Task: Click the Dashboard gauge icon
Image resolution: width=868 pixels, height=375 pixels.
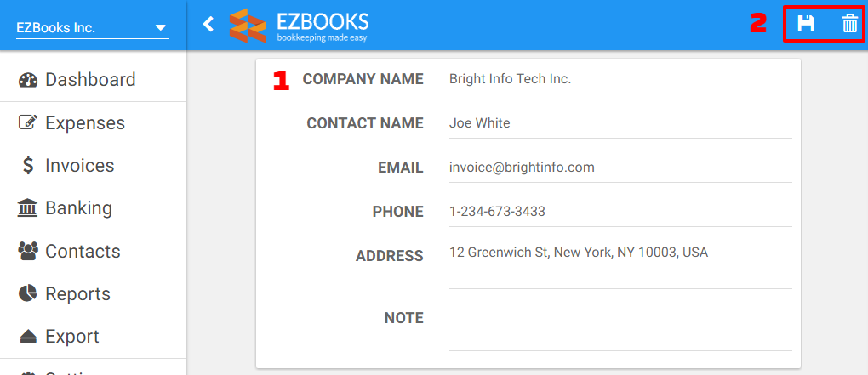Action: [x=28, y=80]
